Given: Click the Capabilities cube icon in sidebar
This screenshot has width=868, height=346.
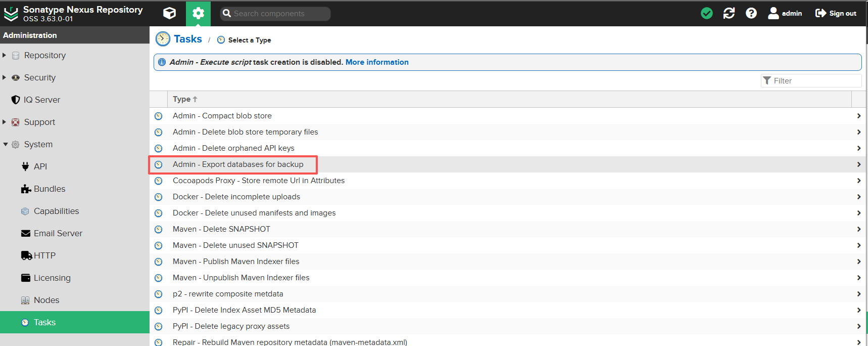Looking at the screenshot, I should [25, 211].
